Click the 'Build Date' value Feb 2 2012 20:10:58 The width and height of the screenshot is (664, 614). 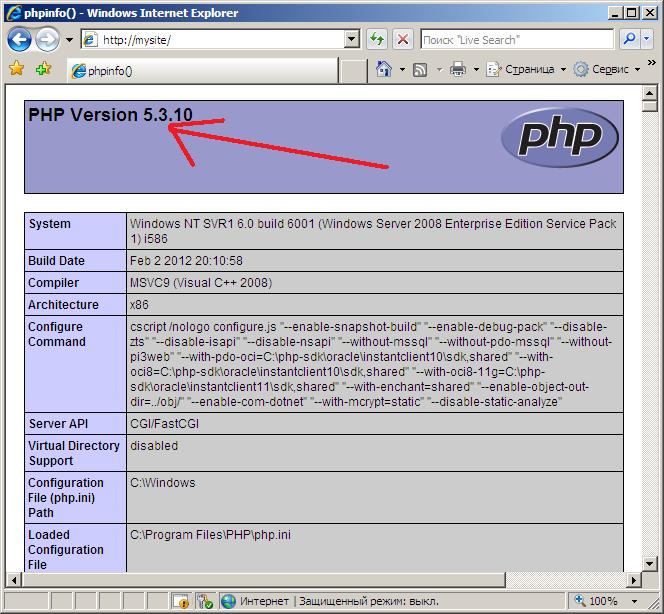(x=186, y=261)
